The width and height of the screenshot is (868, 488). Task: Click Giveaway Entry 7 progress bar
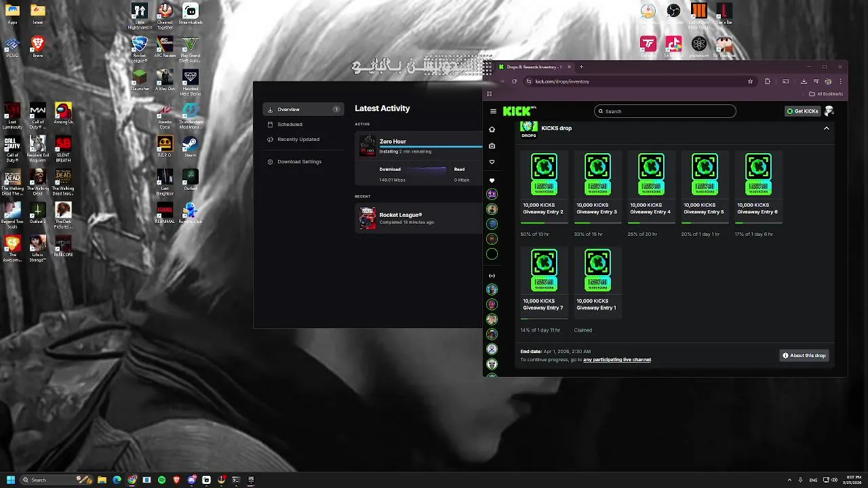point(544,319)
